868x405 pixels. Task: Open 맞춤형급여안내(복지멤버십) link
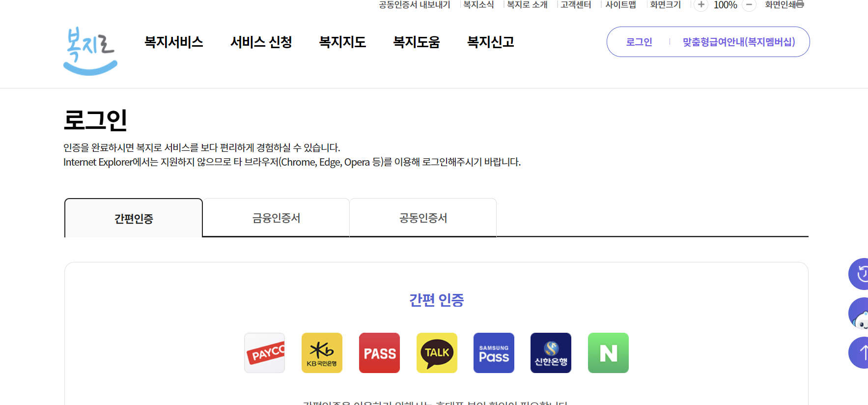tap(739, 42)
